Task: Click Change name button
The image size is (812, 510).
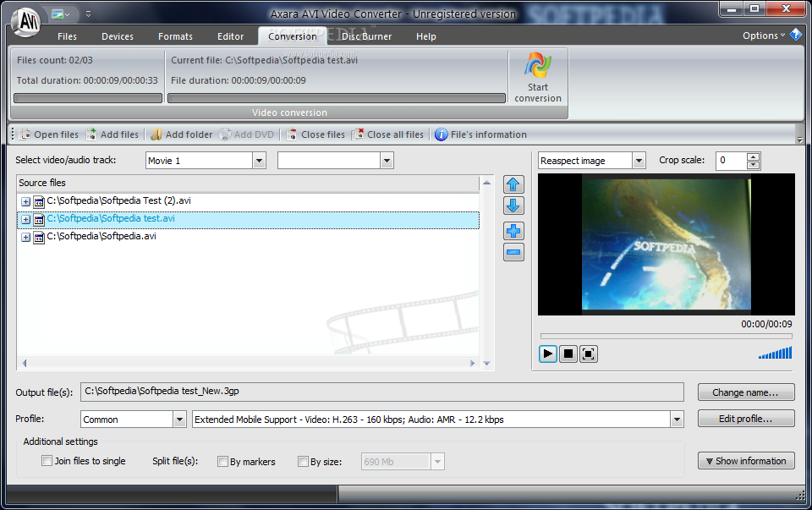Action: click(x=746, y=392)
